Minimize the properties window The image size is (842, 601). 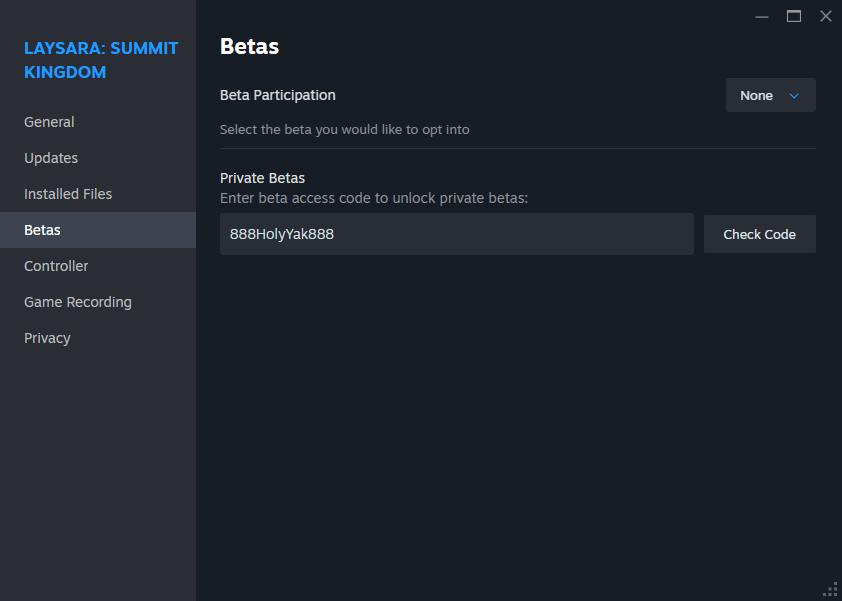coord(761,17)
